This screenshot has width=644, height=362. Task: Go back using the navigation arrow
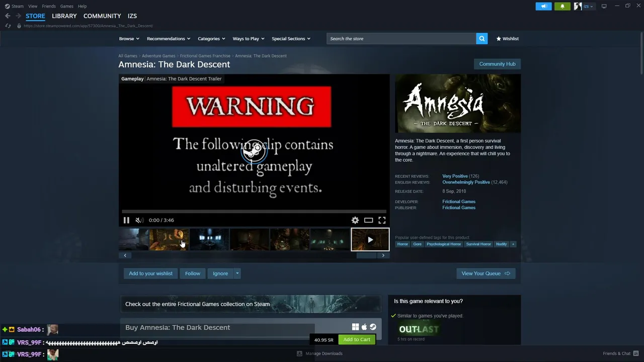tap(8, 16)
